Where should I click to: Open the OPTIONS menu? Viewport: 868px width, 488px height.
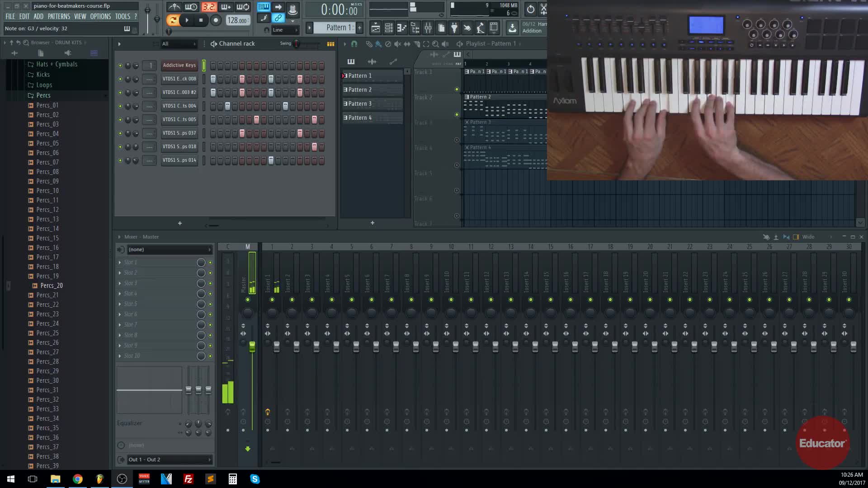point(100,16)
